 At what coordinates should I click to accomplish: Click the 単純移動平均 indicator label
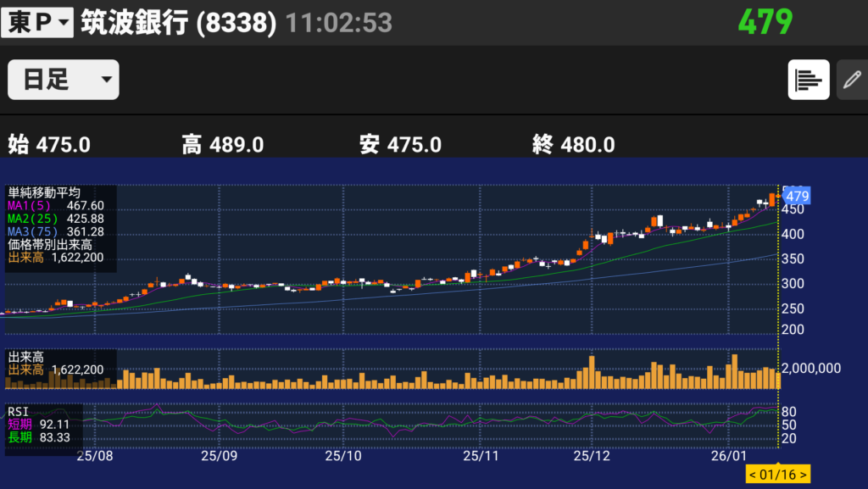pyautogui.click(x=44, y=192)
